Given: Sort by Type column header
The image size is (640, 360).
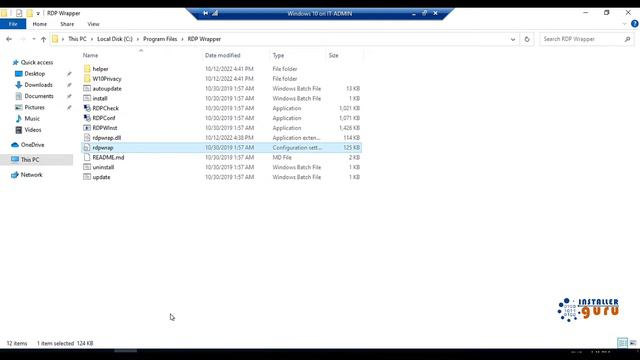Looking at the screenshot, I should (x=278, y=55).
